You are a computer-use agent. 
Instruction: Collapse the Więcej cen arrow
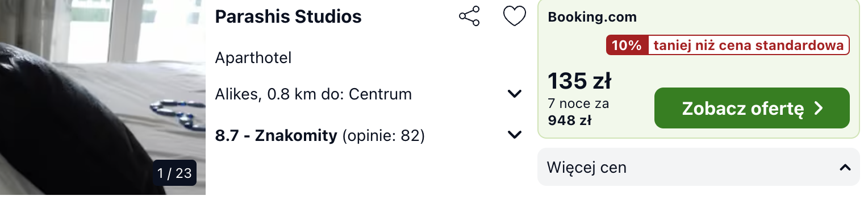coord(845,168)
